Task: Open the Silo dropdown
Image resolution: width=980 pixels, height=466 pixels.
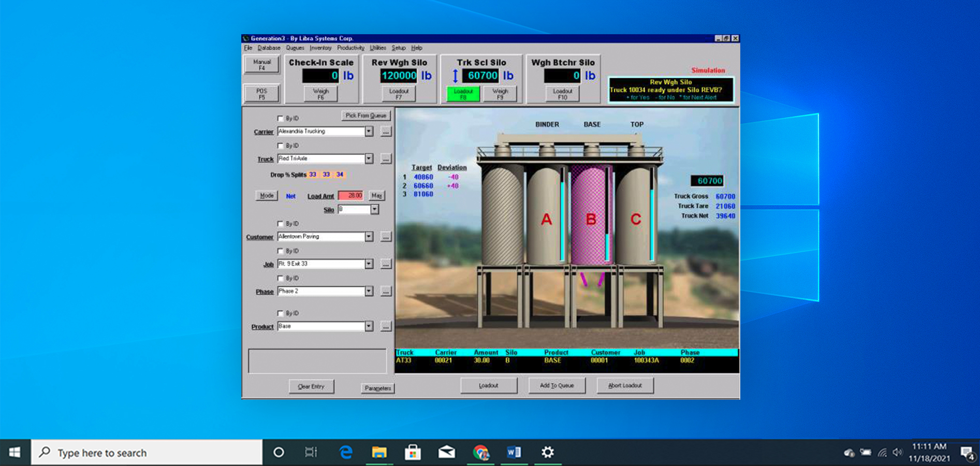Action: tap(374, 210)
